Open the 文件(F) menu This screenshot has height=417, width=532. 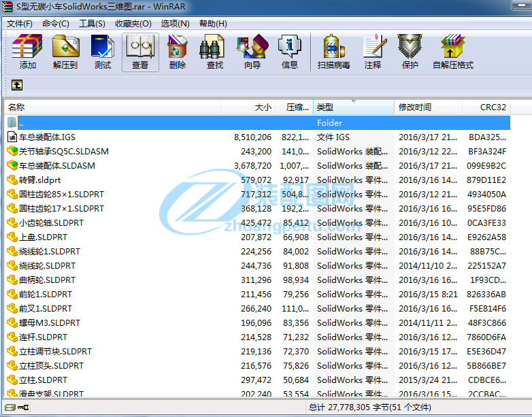click(20, 24)
